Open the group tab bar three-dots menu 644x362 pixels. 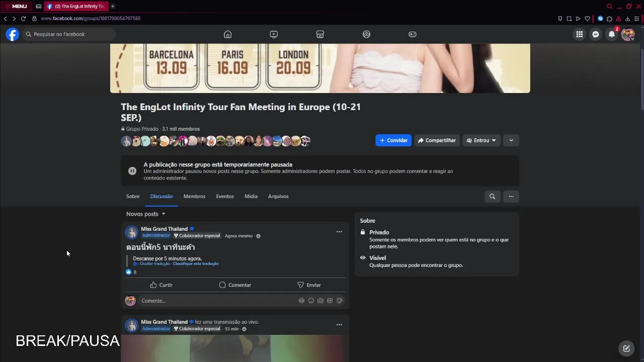coord(511,197)
